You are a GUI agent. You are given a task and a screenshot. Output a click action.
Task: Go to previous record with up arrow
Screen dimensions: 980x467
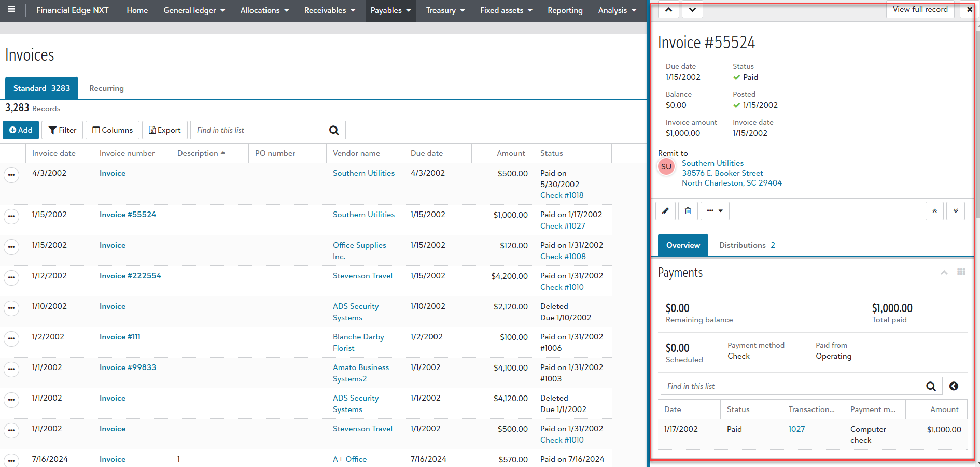click(x=668, y=10)
